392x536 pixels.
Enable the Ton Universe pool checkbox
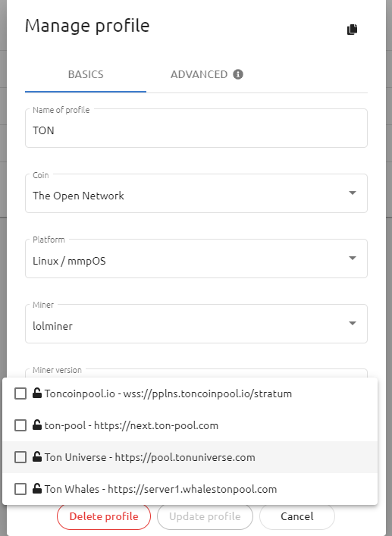20,457
